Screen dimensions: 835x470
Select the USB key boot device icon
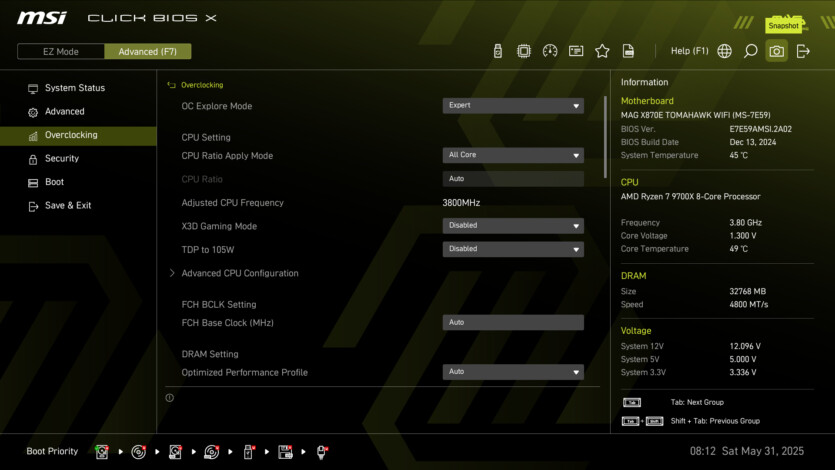[x=248, y=452]
